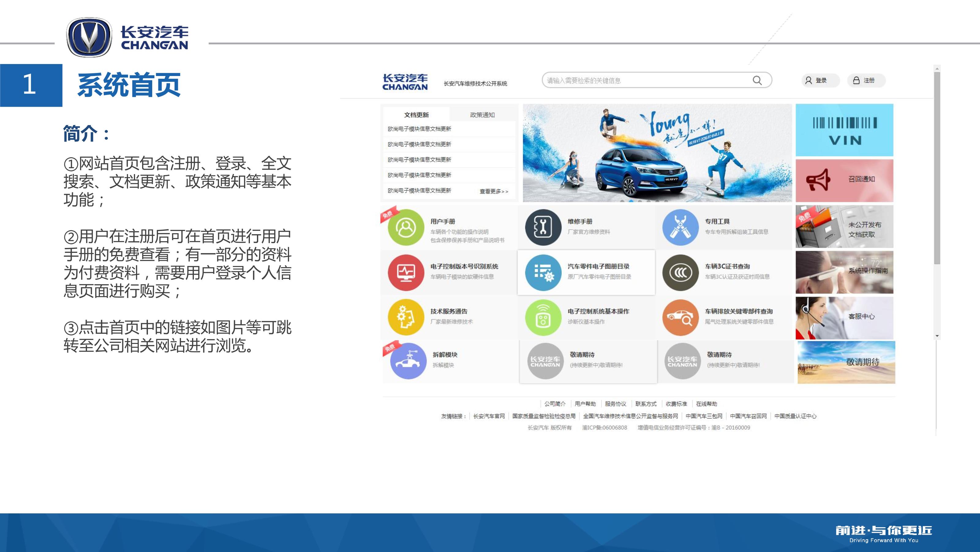This screenshot has height=552, width=980.
Task: Open the 车辆3C证书查询 CCC icon
Action: [x=680, y=272]
